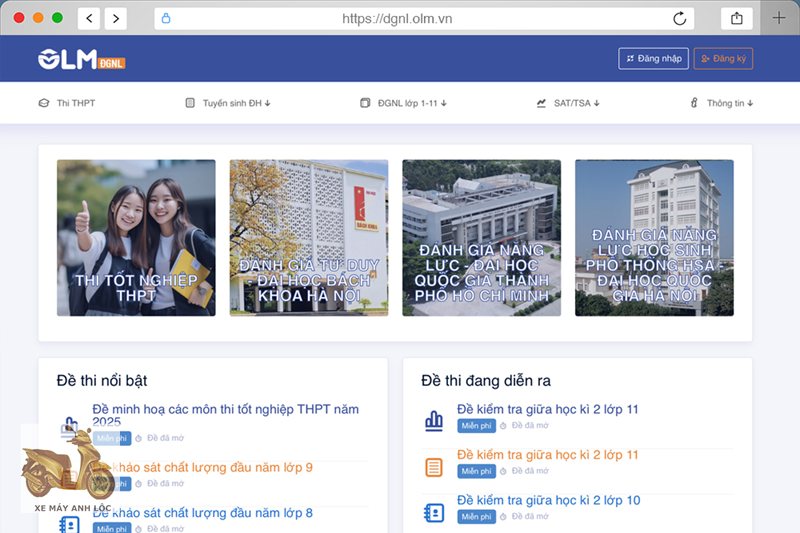Expand the SAT/TSA dropdown arrow
Screen dimensions: 800x533
click(596, 103)
